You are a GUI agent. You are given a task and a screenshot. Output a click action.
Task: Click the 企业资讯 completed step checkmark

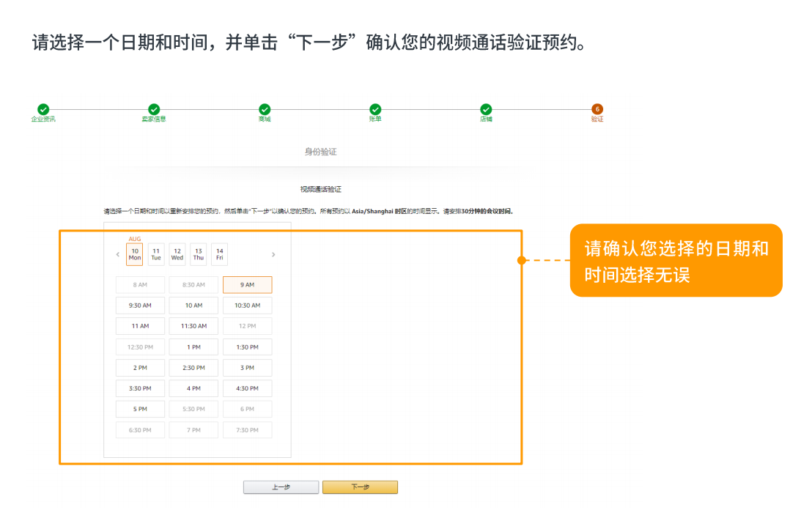point(43,109)
